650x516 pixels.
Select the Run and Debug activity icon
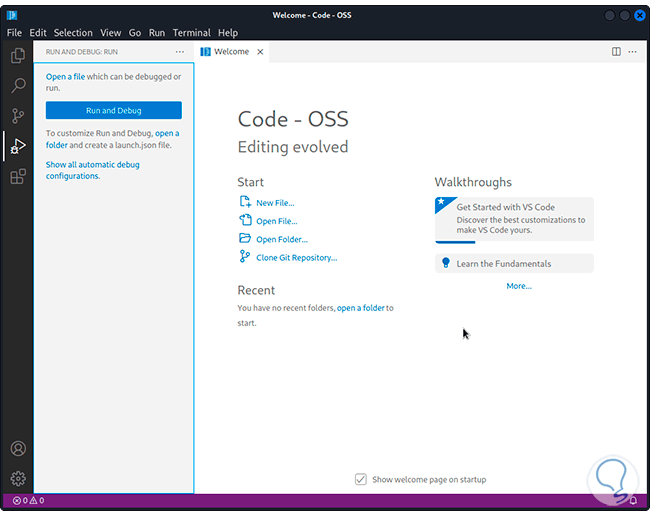(x=17, y=146)
